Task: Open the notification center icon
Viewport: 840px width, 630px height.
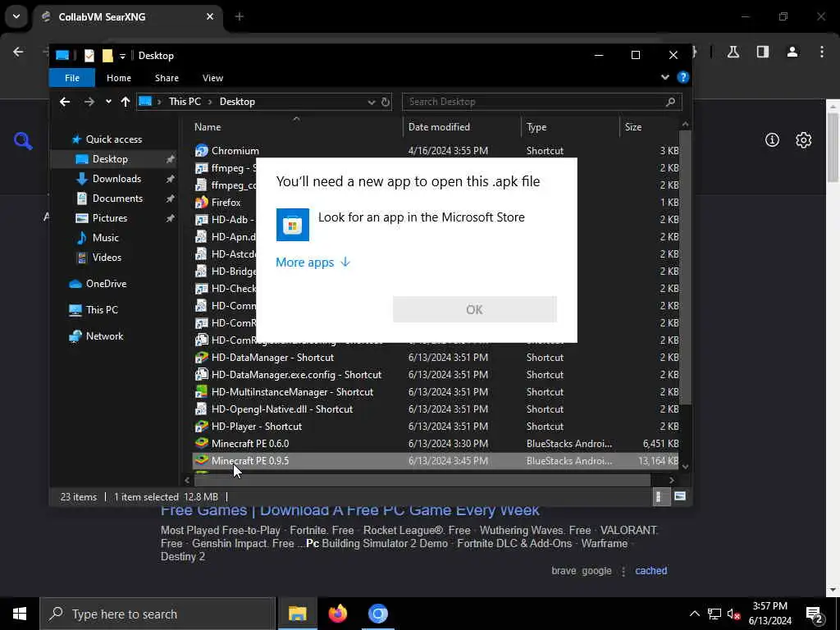Action: (x=815, y=614)
